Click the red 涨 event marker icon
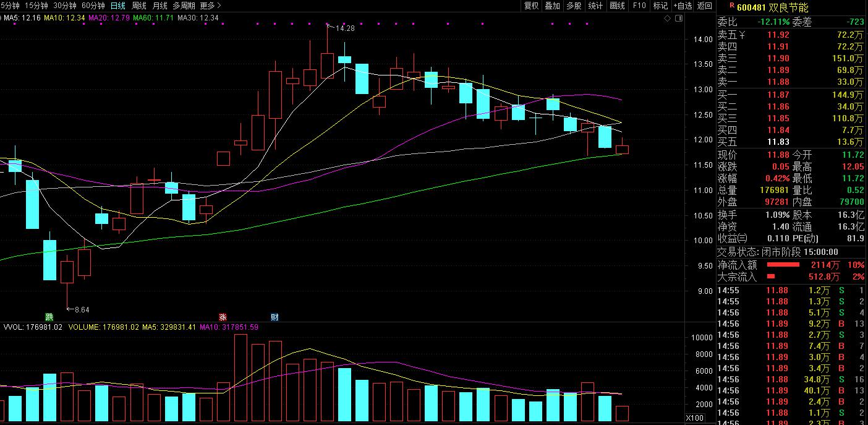Screen dimensions: 868x425 coord(223,317)
